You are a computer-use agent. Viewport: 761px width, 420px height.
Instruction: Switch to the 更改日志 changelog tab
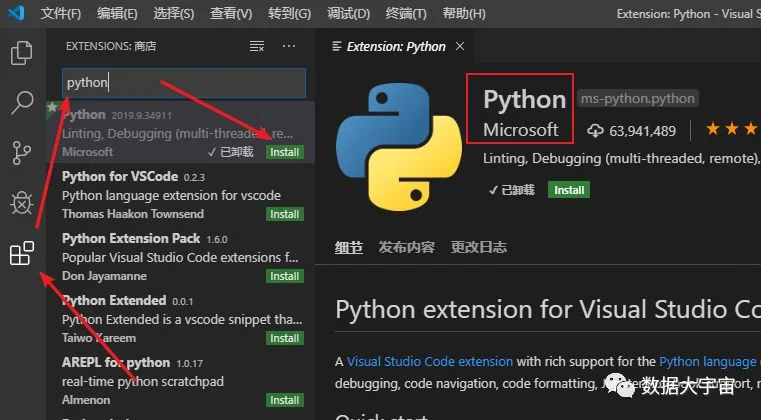(479, 247)
